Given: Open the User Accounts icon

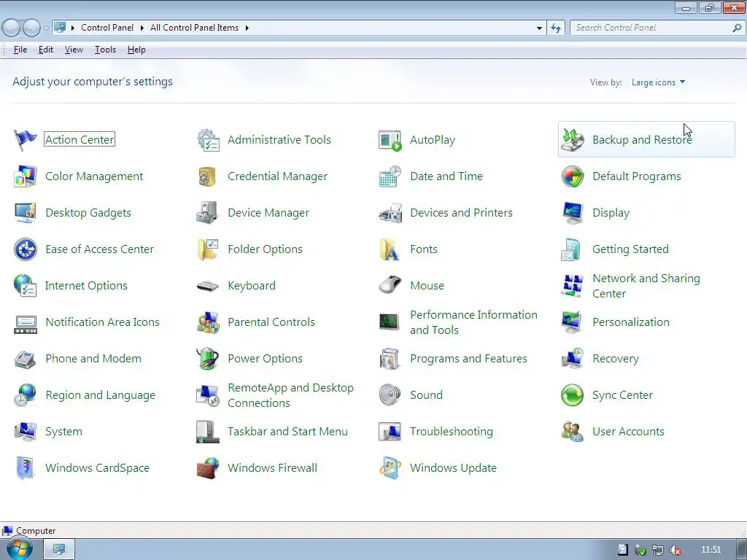Looking at the screenshot, I should click(x=572, y=432).
